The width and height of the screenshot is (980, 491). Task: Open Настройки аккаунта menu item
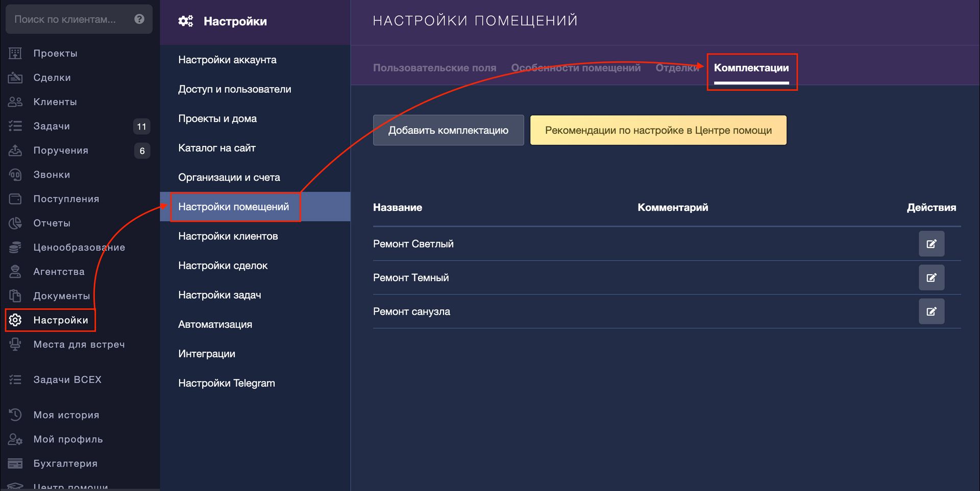[x=227, y=60]
